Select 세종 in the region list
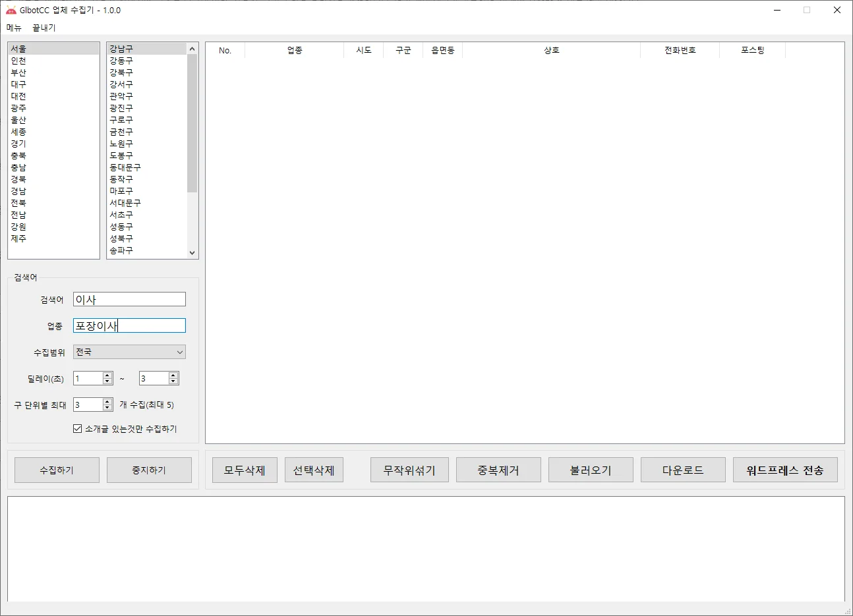Viewport: 853px width, 616px height. click(x=53, y=132)
